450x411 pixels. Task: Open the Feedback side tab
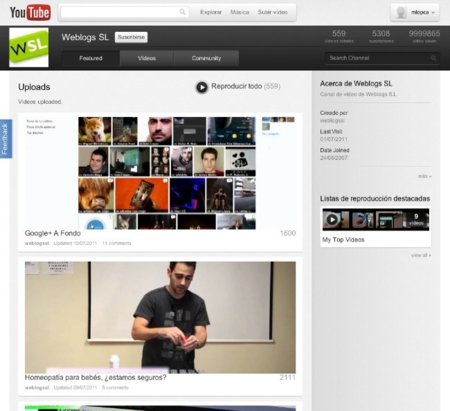click(6, 139)
